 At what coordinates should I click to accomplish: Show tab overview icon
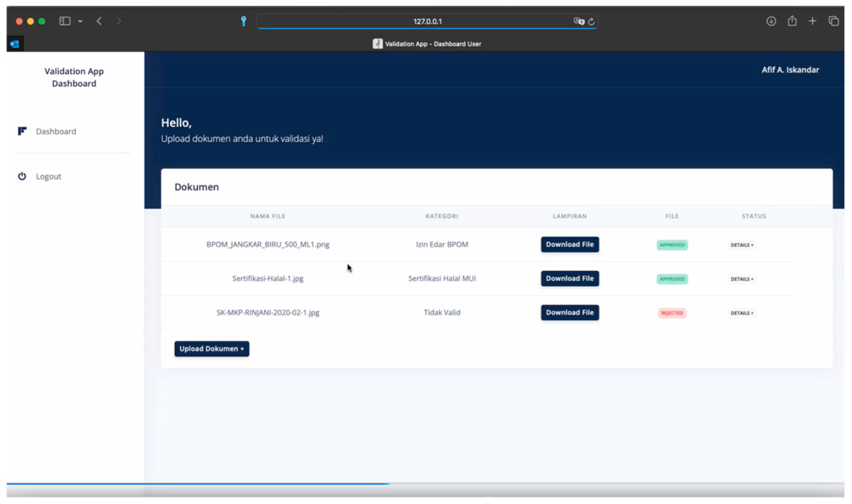tap(833, 21)
